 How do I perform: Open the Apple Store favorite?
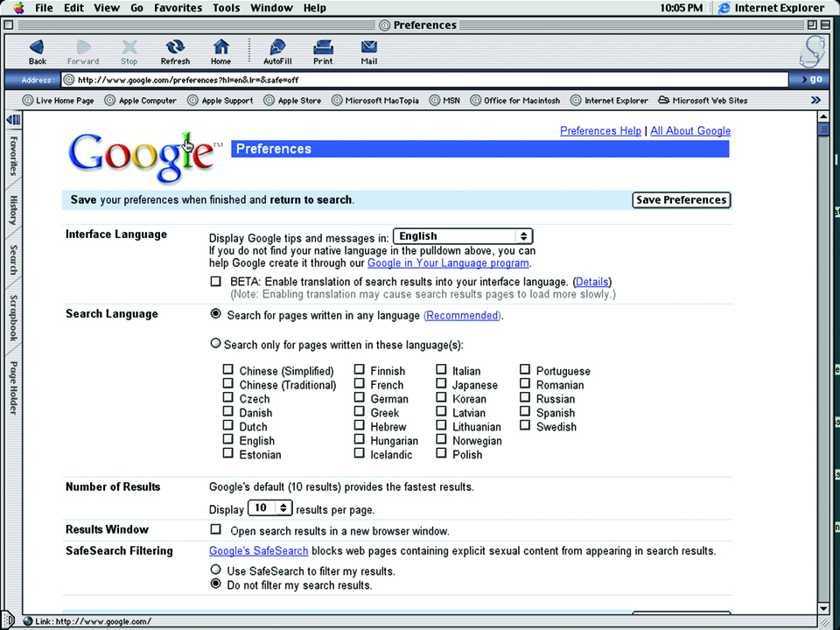[292, 100]
